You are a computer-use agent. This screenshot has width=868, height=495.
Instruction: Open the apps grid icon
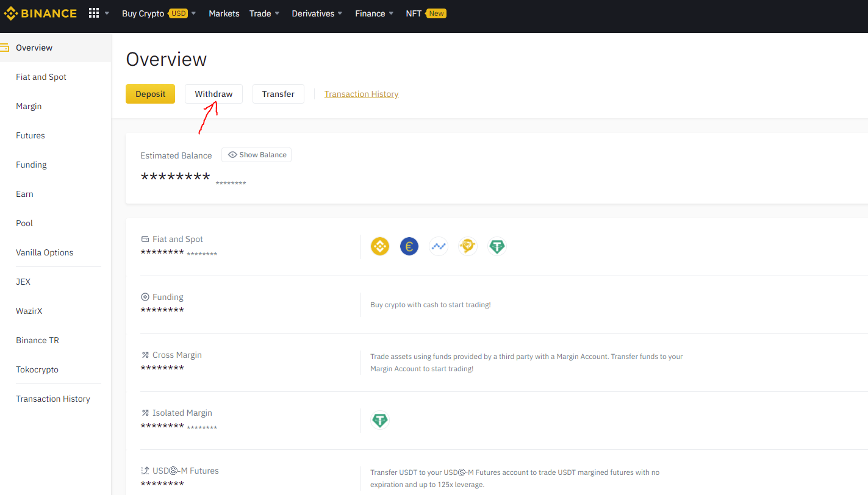pyautogui.click(x=94, y=13)
